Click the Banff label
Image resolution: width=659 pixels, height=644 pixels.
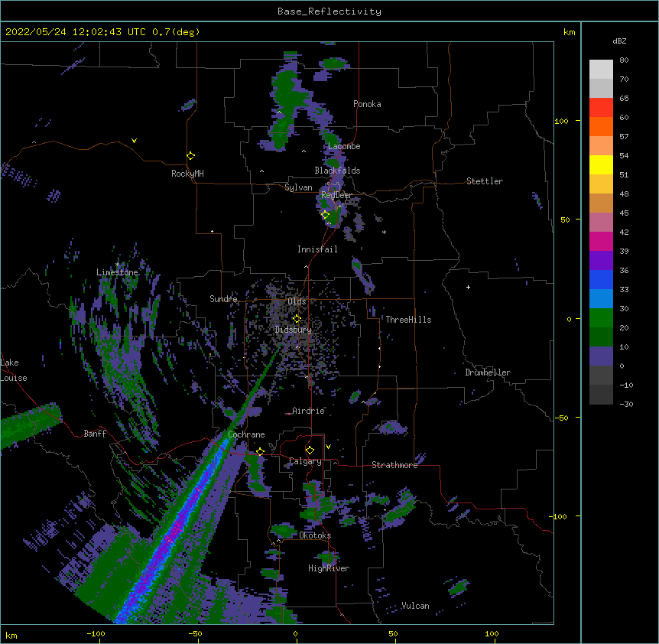coord(95,434)
